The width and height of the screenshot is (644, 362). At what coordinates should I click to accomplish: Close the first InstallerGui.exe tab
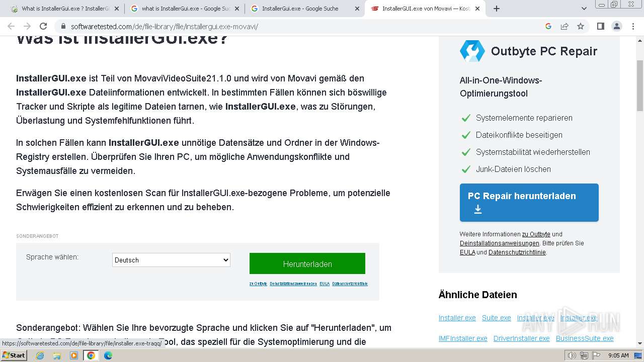[x=117, y=9]
